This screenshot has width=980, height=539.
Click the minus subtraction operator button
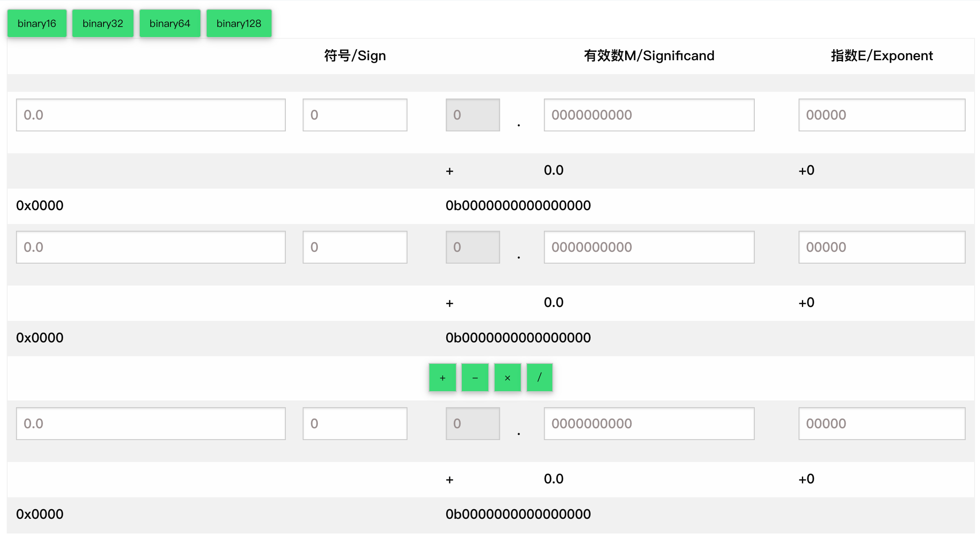coord(475,378)
